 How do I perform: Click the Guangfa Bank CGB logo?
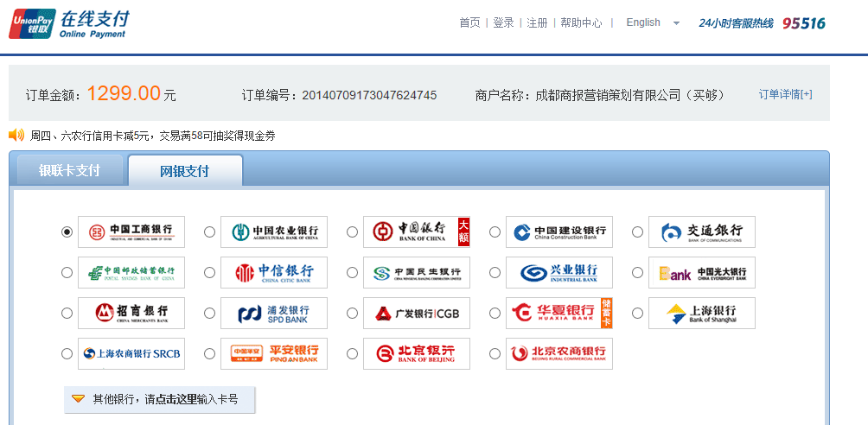[x=417, y=314]
